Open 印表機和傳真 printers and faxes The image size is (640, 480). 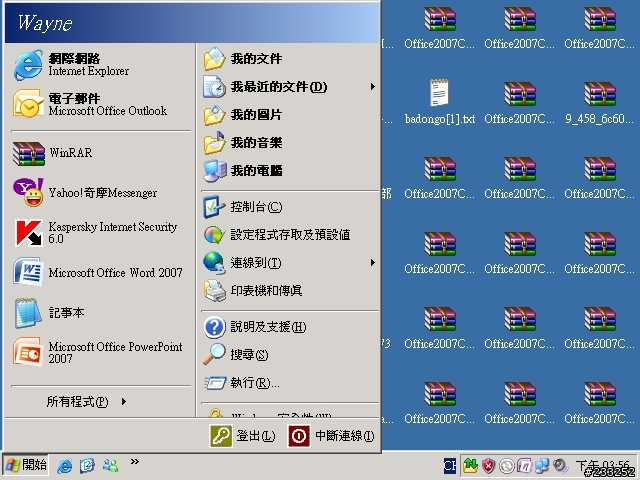point(290,291)
